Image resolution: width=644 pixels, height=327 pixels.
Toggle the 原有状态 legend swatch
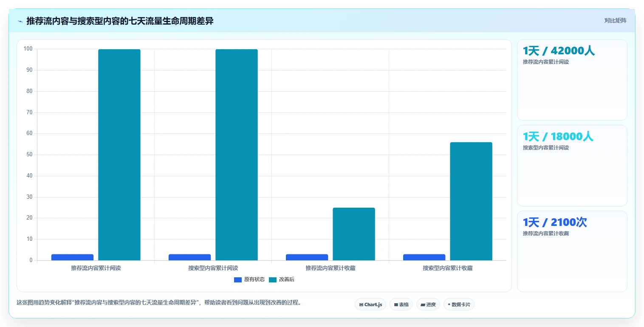237,279
